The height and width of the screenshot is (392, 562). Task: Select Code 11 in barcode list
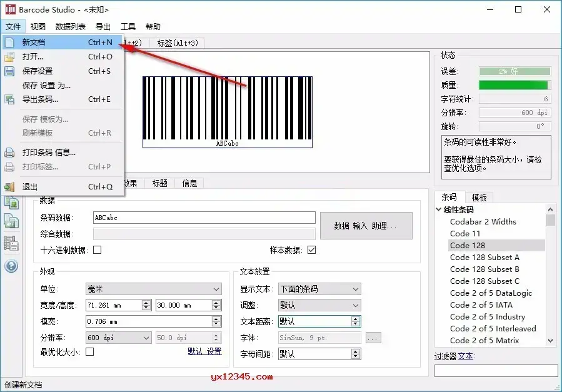465,233
